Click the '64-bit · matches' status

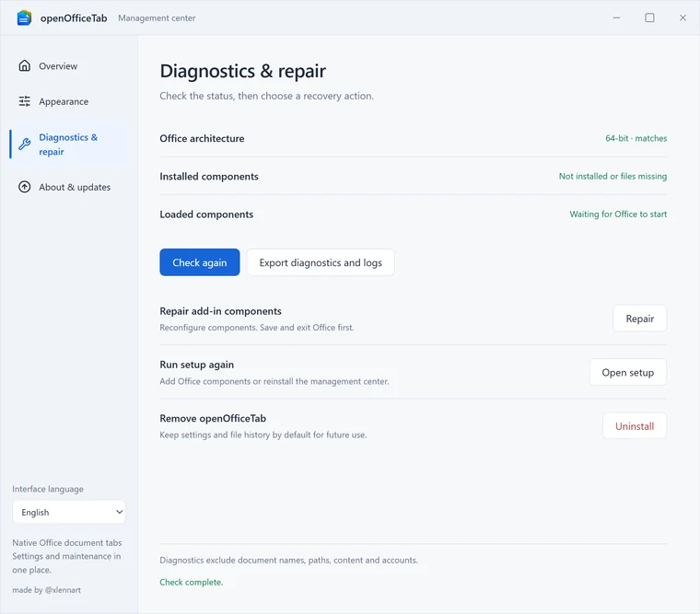(636, 138)
